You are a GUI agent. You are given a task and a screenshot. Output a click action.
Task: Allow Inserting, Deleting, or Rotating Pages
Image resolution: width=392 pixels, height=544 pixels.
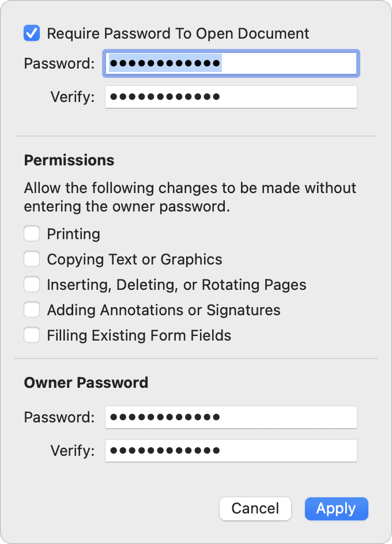click(x=32, y=285)
